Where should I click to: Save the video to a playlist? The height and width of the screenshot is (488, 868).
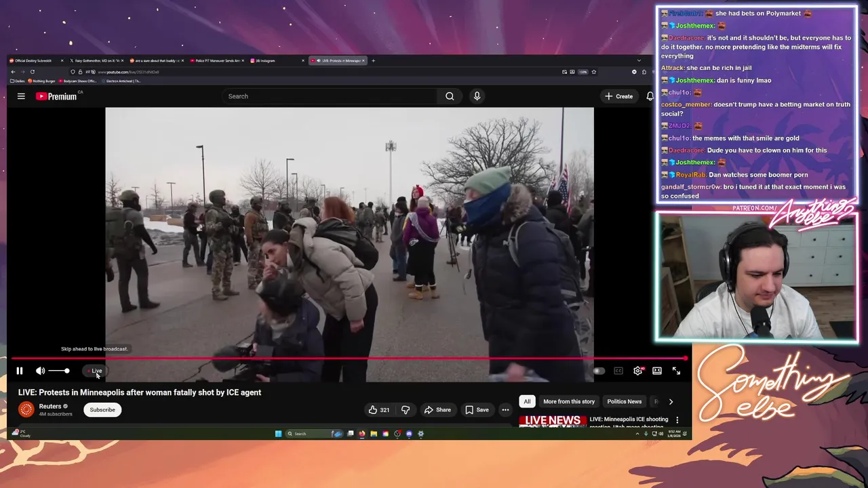[477, 409]
